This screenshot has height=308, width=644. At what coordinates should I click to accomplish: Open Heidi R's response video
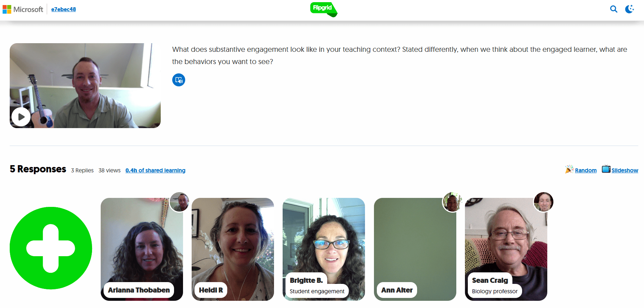233,249
